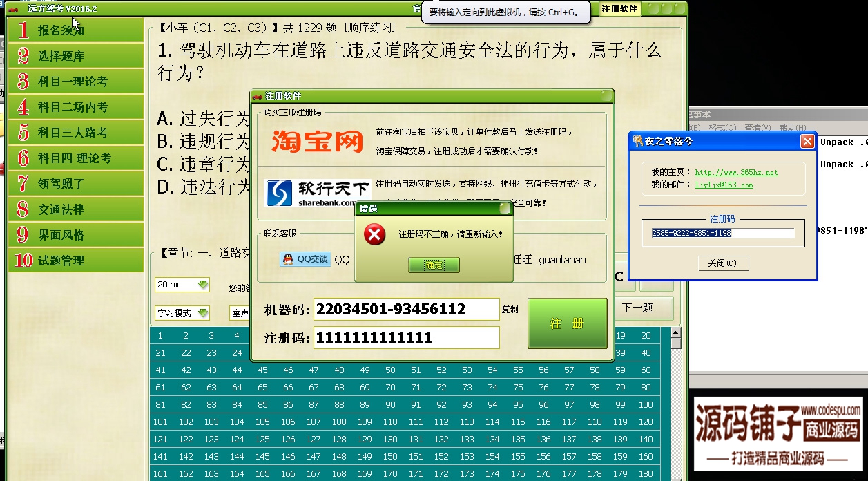The image size is (868, 481).
Task: Open the 帮助(H) menu in Notepad
Action: coord(791,128)
